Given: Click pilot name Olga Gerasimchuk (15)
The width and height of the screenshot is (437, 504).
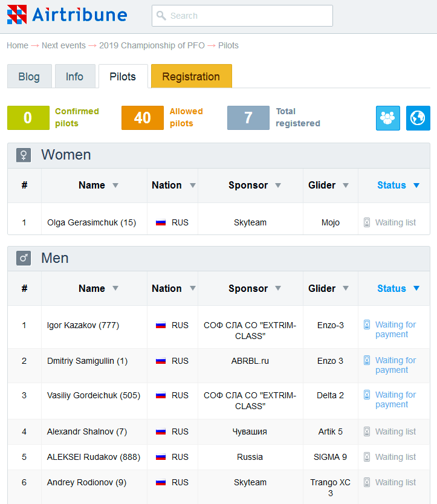Looking at the screenshot, I should [x=92, y=222].
